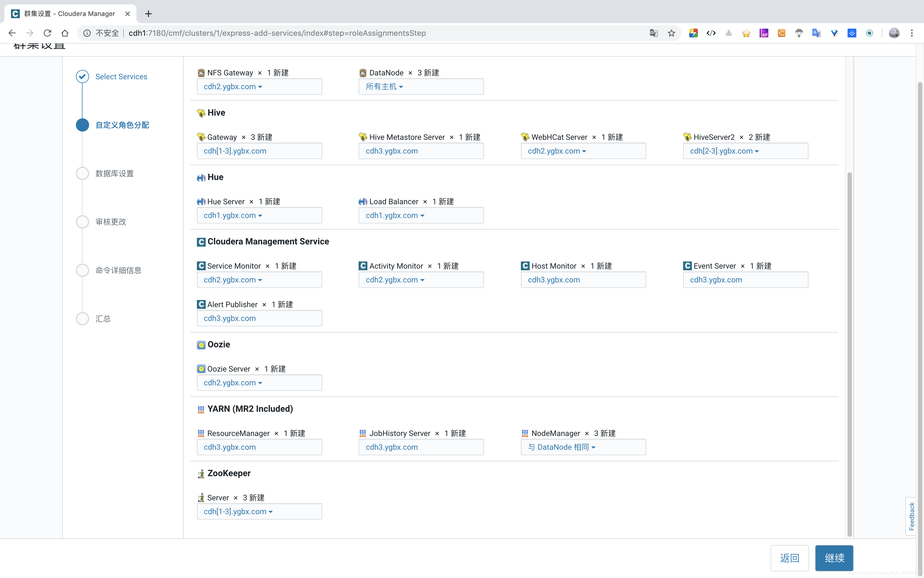This screenshot has height=578, width=924.
Task: Select the 审核更改 step
Action: tap(111, 222)
